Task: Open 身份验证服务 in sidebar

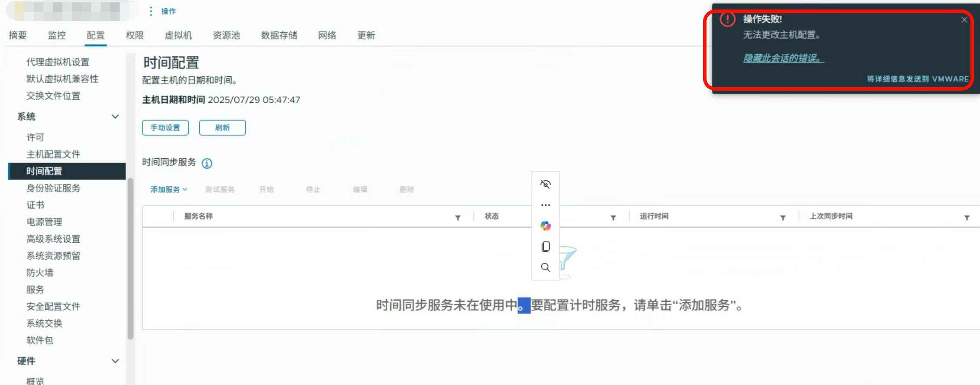Action: (53, 188)
